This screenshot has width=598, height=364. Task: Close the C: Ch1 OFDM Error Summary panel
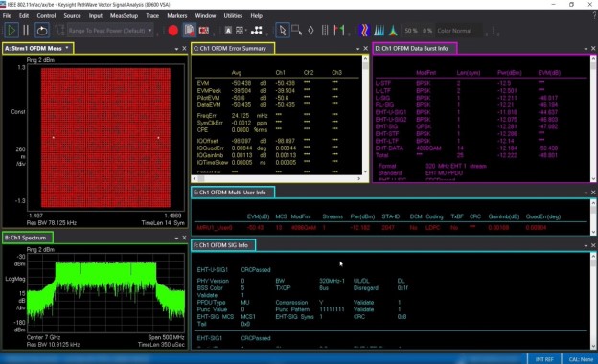pyautogui.click(x=365, y=49)
